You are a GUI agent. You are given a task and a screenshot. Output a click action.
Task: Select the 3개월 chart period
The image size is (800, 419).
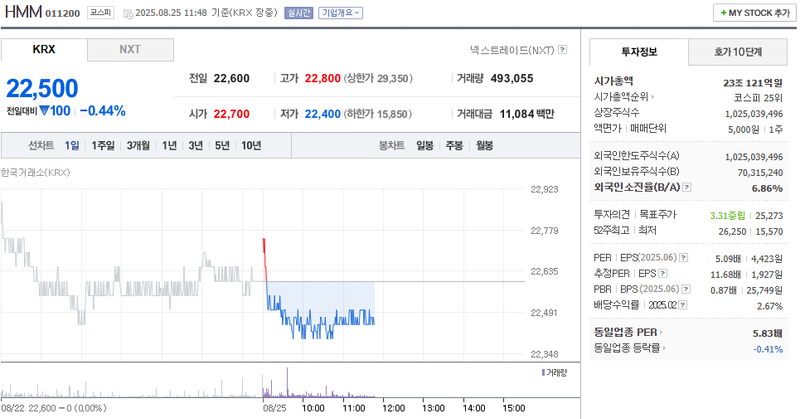138,145
